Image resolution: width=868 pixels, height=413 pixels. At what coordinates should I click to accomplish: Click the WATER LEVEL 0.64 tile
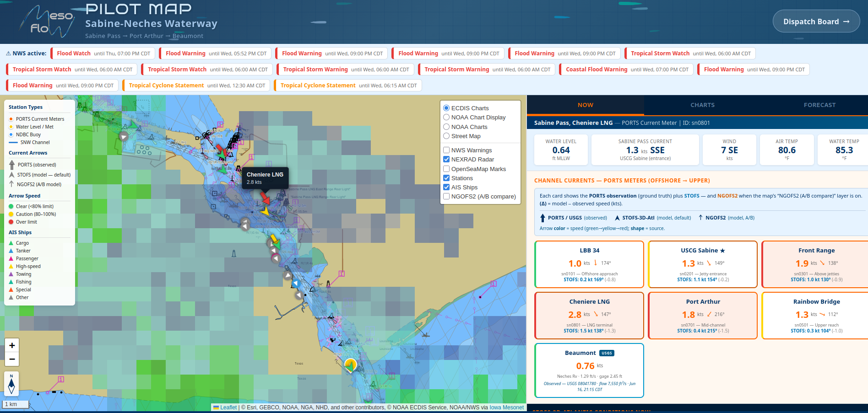coord(561,150)
